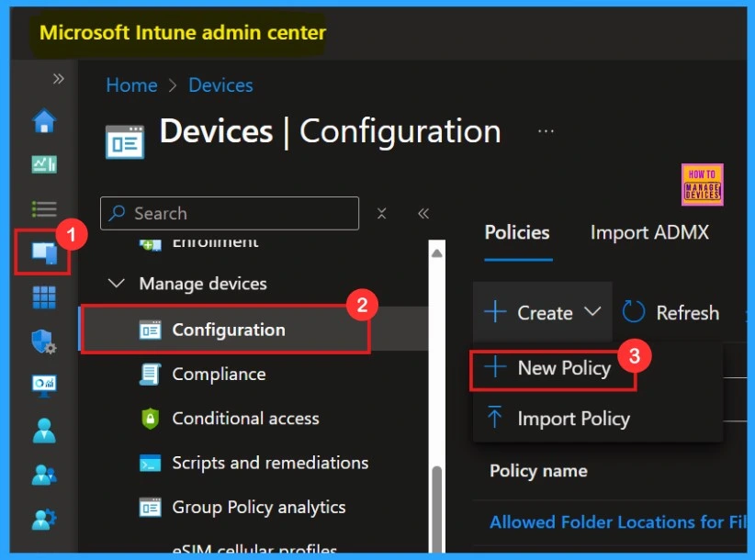This screenshot has width=755, height=560.
Task: Collapse the devices menu with double chevron
Action: (x=423, y=213)
